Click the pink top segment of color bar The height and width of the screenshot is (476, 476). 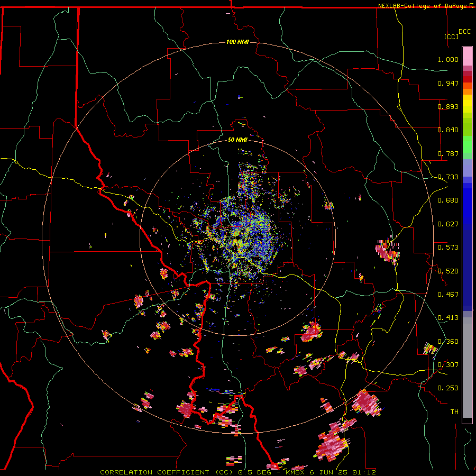coord(467,56)
